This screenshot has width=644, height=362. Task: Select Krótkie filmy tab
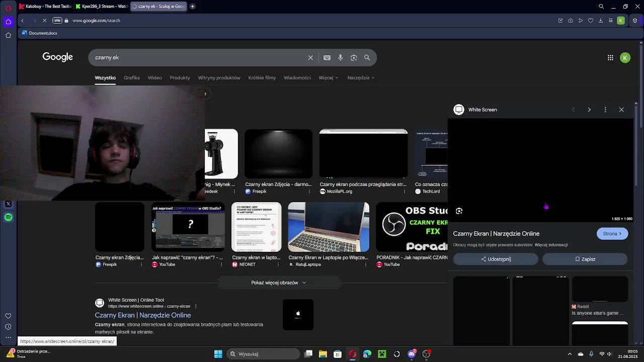262,78
